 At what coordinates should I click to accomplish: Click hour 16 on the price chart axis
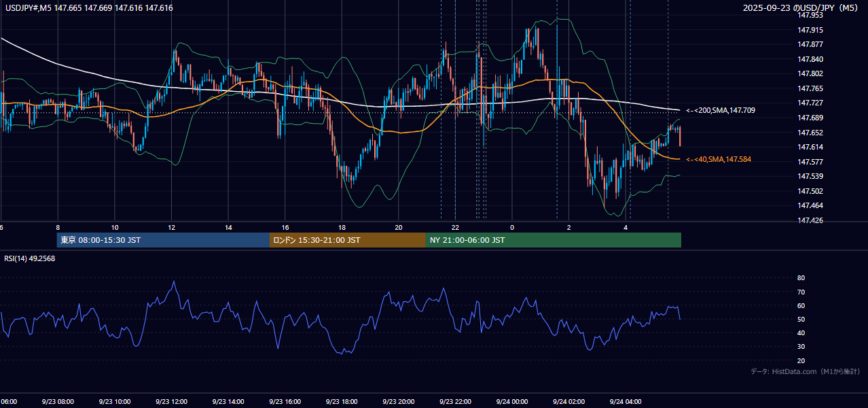(x=285, y=228)
